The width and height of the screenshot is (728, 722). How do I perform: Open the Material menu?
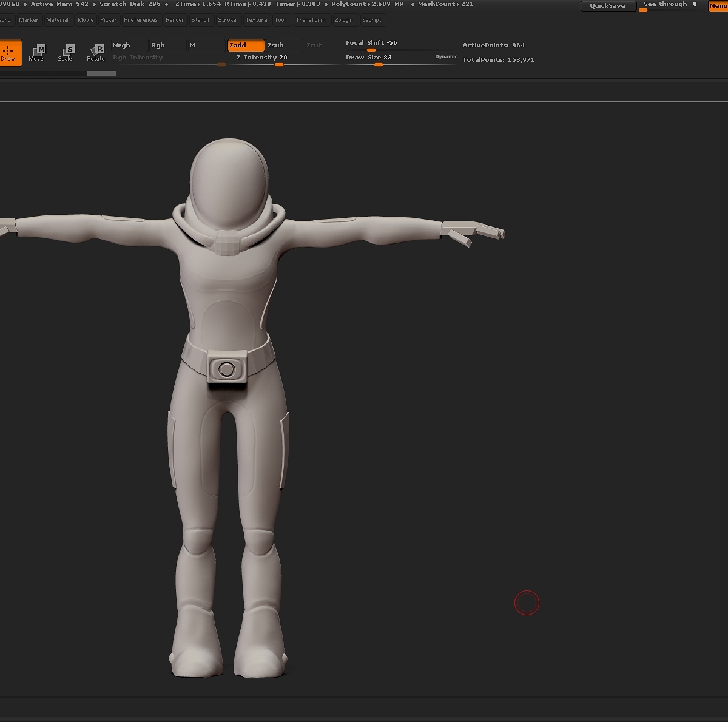pyautogui.click(x=57, y=20)
